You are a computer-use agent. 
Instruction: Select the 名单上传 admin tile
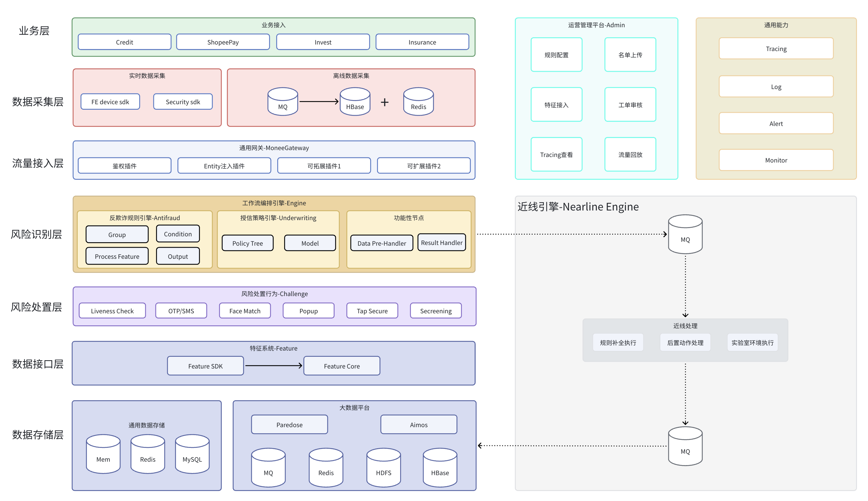630,55
